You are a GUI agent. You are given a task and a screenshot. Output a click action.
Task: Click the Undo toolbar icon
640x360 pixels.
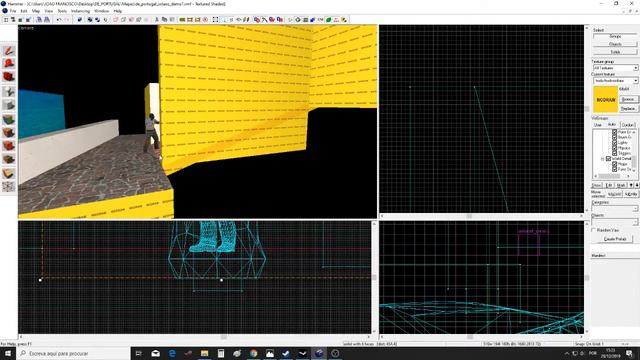point(59,20)
